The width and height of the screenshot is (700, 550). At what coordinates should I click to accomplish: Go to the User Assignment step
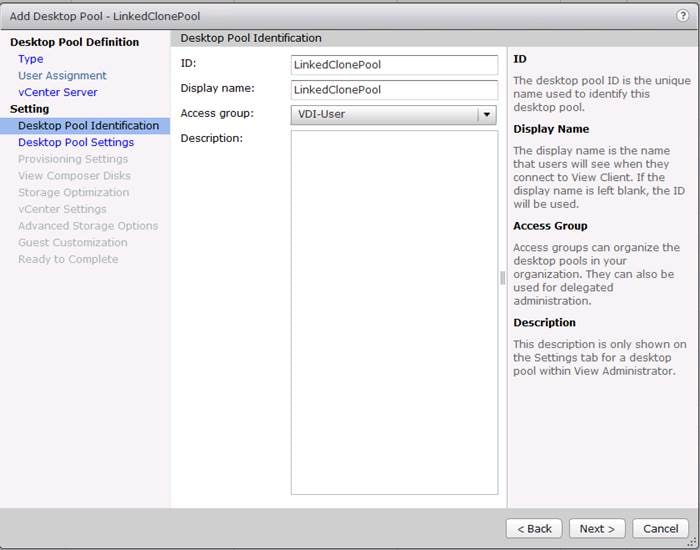point(62,75)
